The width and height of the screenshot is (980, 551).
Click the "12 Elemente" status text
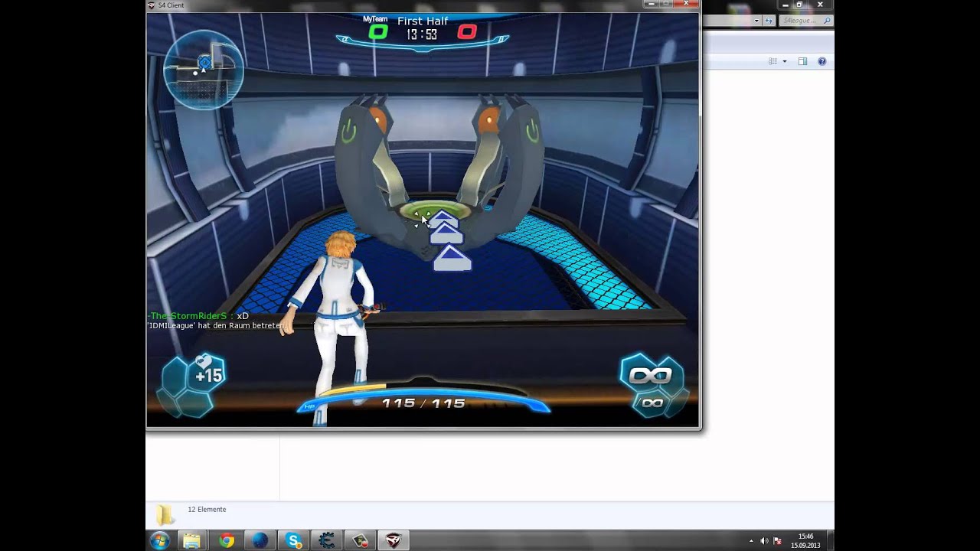207,509
